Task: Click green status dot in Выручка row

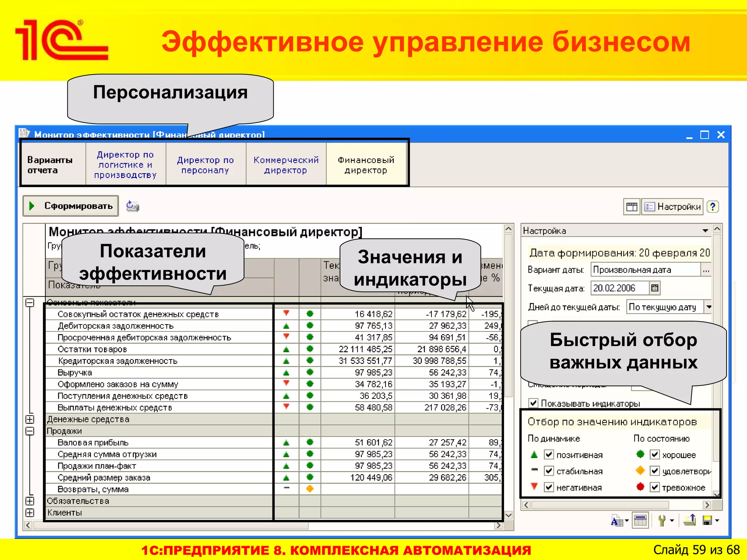Action: tap(310, 372)
